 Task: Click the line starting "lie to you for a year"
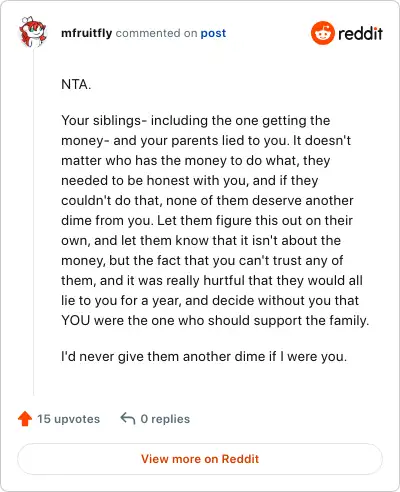pos(210,300)
